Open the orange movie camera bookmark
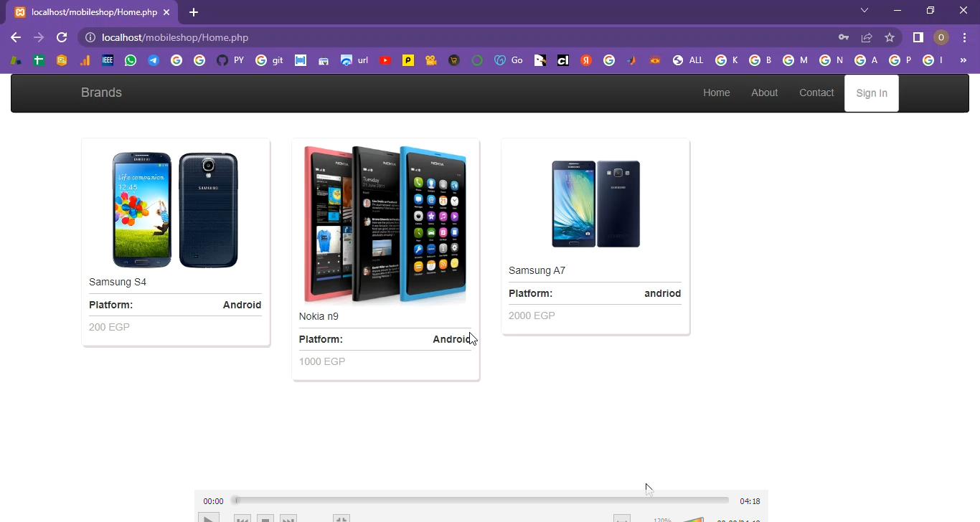Viewport: 980px width, 522px height. 431,61
